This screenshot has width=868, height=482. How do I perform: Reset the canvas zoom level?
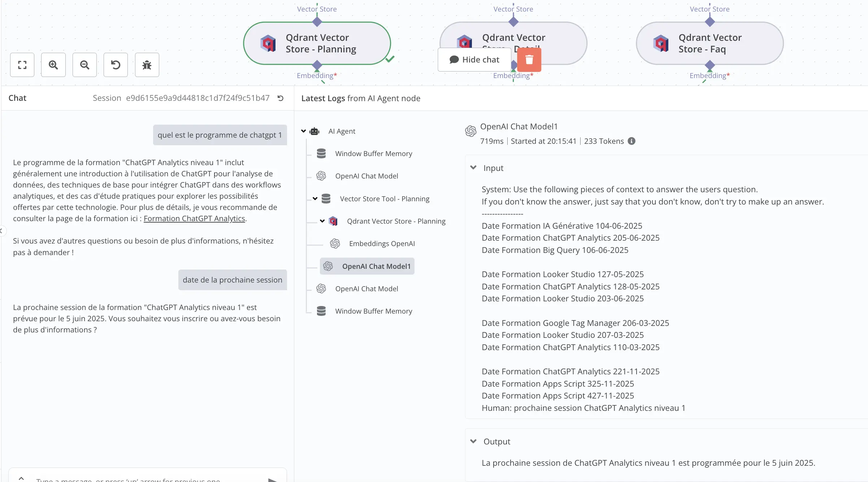(116, 65)
